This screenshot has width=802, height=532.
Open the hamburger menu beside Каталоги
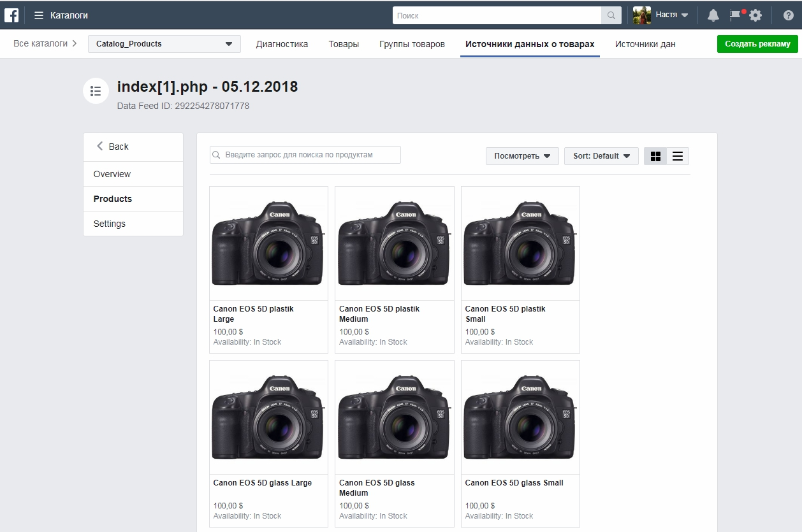tap(39, 15)
